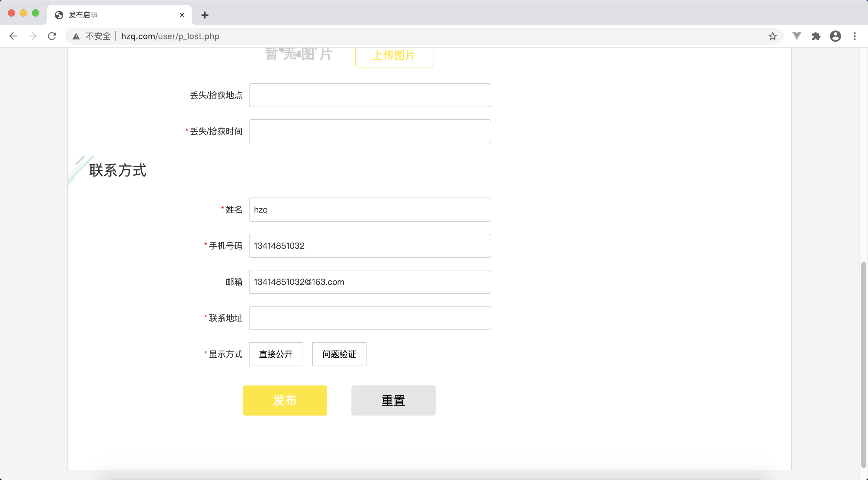The width and height of the screenshot is (868, 480).
Task: Click the 联系方式 section heading
Action: point(118,170)
